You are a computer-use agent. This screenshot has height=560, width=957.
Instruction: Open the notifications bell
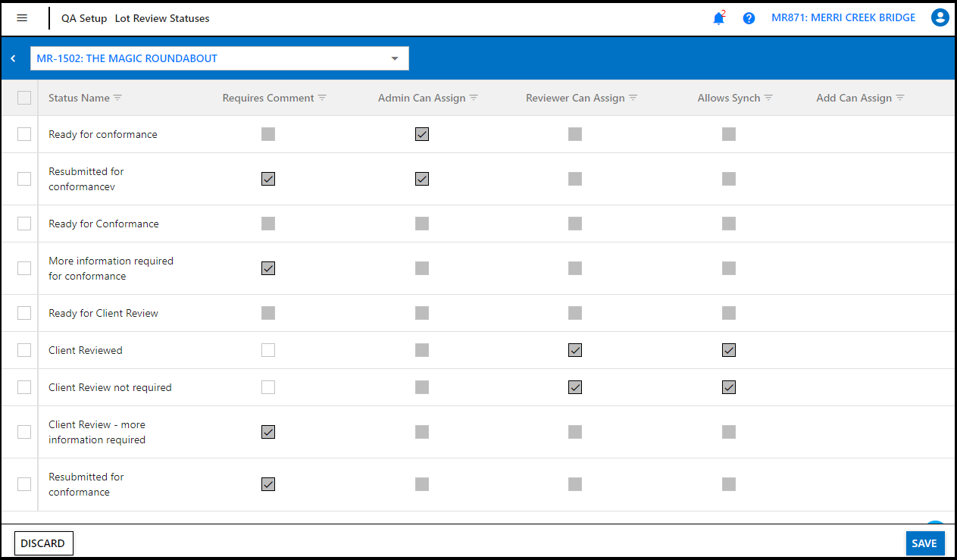click(x=718, y=18)
